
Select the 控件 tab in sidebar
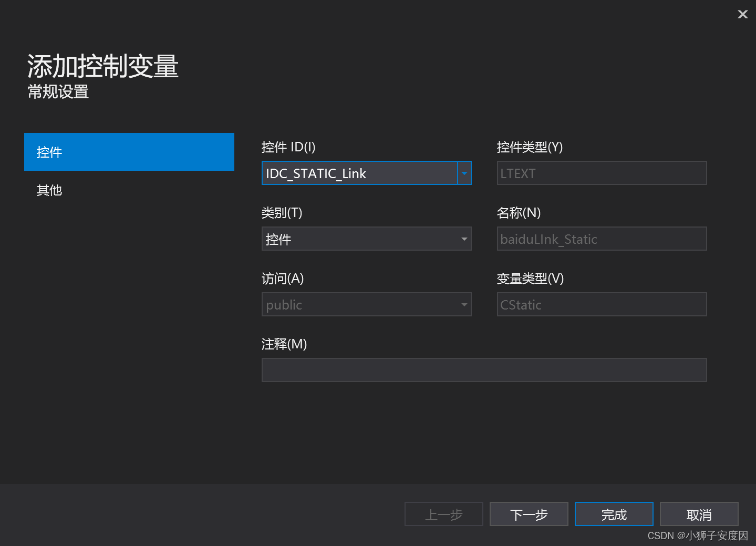(x=49, y=152)
